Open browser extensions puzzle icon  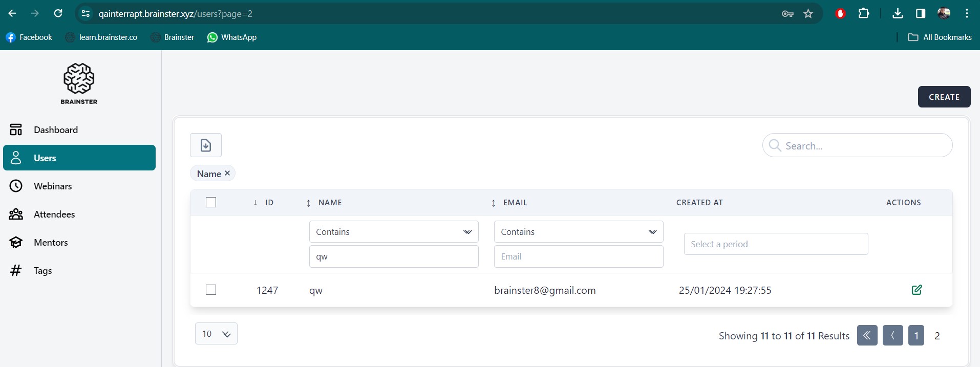(x=863, y=14)
